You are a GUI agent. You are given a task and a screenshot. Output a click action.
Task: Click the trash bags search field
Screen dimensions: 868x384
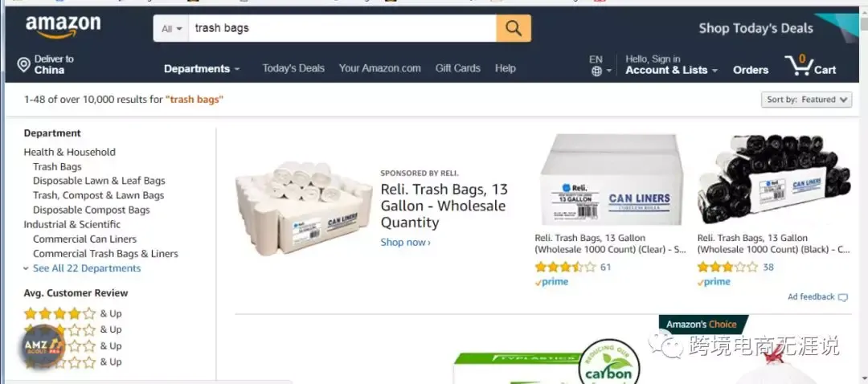point(342,28)
